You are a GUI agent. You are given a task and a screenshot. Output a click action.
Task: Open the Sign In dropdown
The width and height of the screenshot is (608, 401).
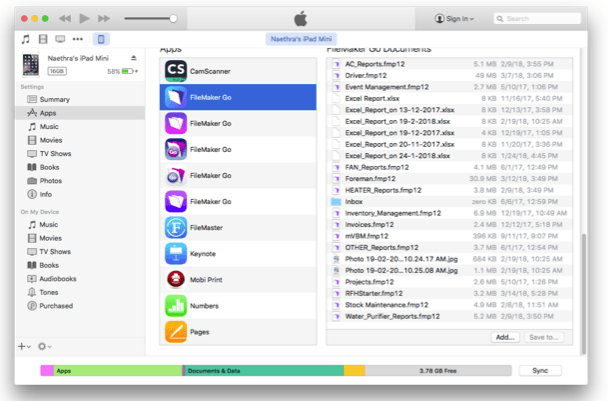click(x=455, y=18)
